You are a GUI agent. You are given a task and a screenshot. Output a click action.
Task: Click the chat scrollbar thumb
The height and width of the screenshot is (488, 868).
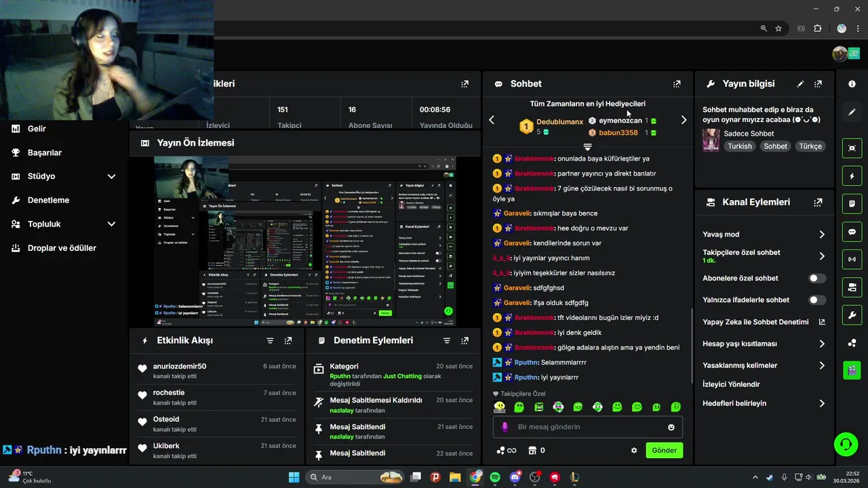coord(692,346)
